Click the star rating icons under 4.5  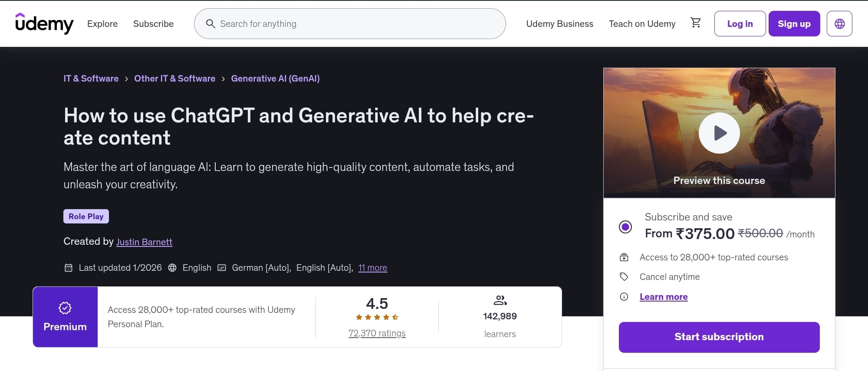click(x=377, y=317)
